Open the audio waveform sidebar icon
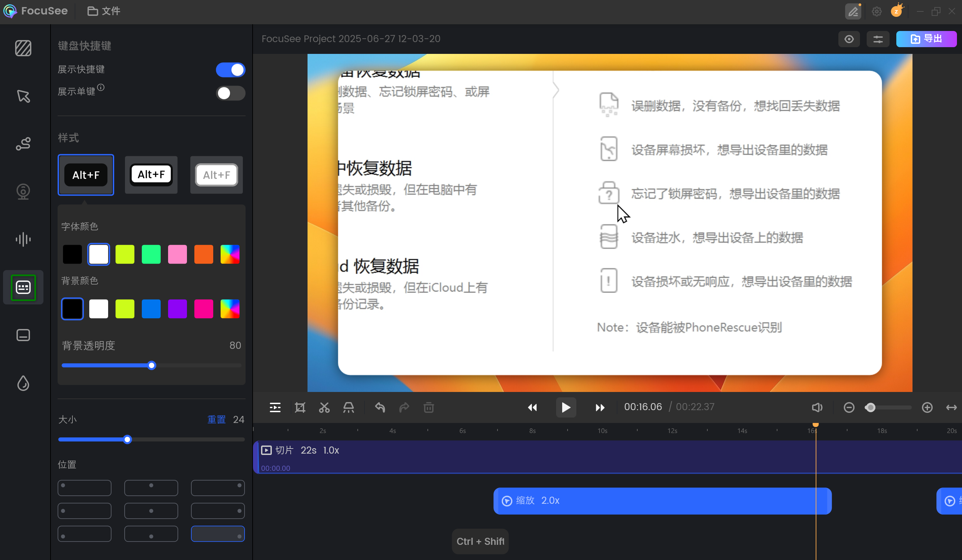The width and height of the screenshot is (962, 560). 23,239
